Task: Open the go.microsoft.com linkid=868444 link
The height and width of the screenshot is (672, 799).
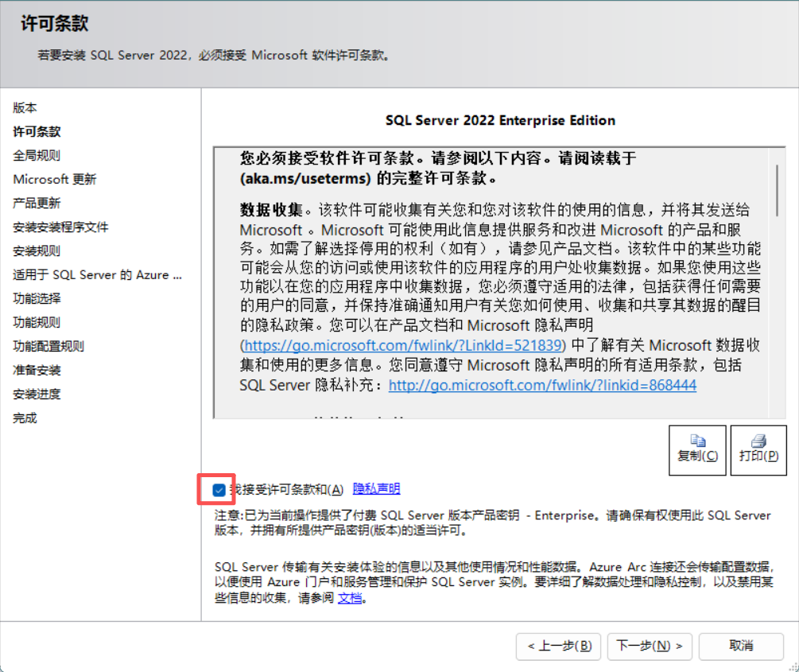Action: (542, 385)
